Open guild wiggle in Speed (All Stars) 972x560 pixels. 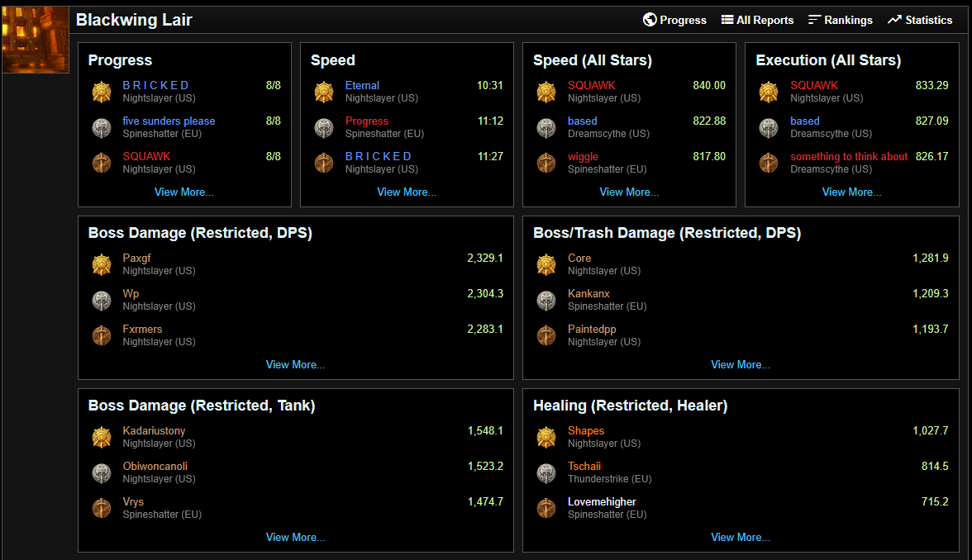pyautogui.click(x=583, y=157)
